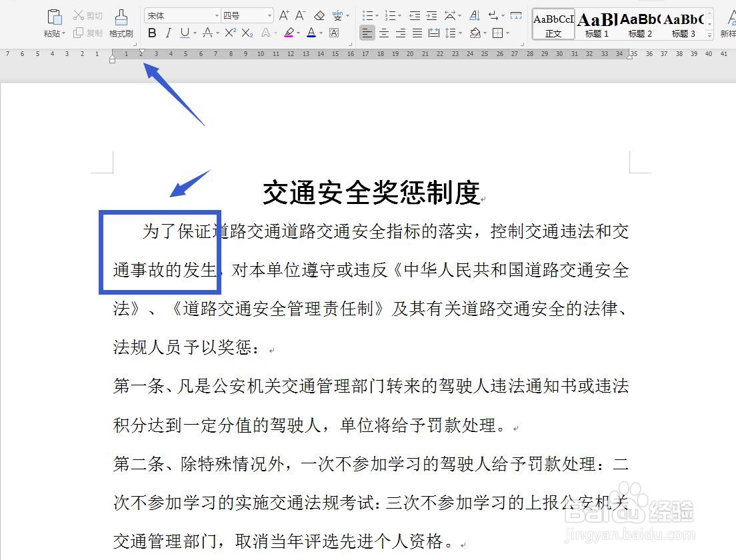Click the decrease indent icon
736x560 pixels.
pyautogui.click(x=415, y=16)
